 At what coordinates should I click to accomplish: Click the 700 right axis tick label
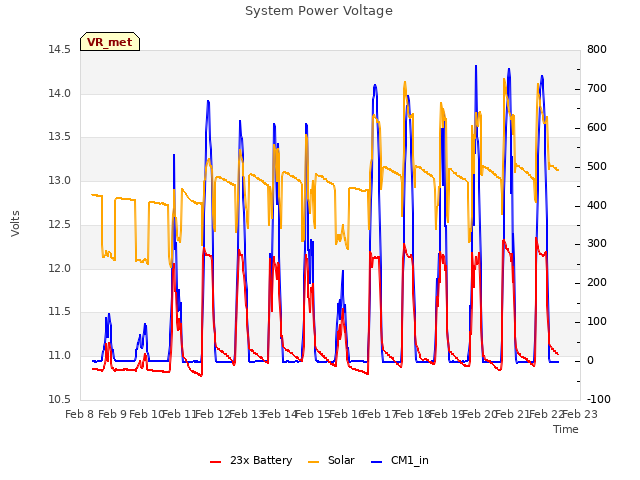coord(597,89)
